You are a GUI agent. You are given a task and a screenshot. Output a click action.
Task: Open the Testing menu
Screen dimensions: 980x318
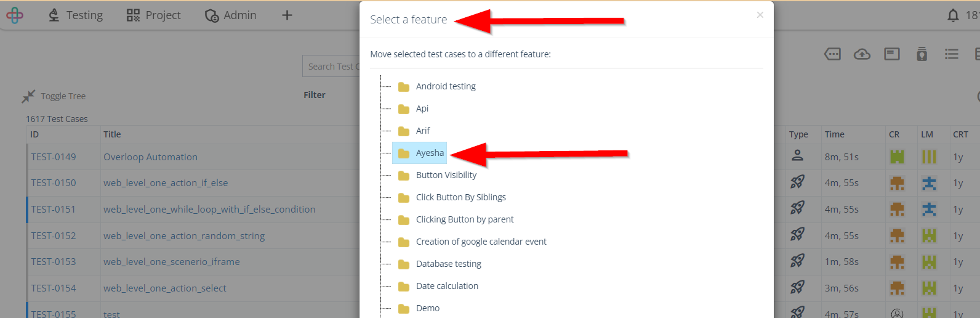pyautogui.click(x=76, y=15)
